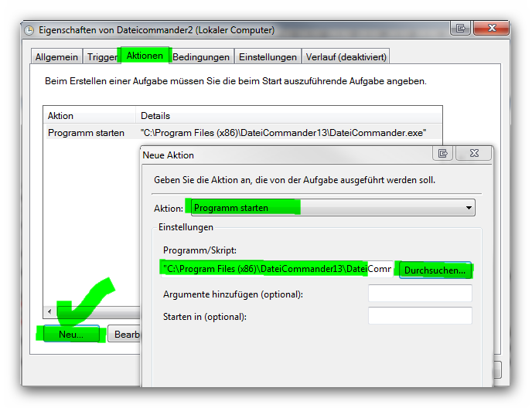
Task: Click into the Programm/Skript path field
Action: point(277,269)
